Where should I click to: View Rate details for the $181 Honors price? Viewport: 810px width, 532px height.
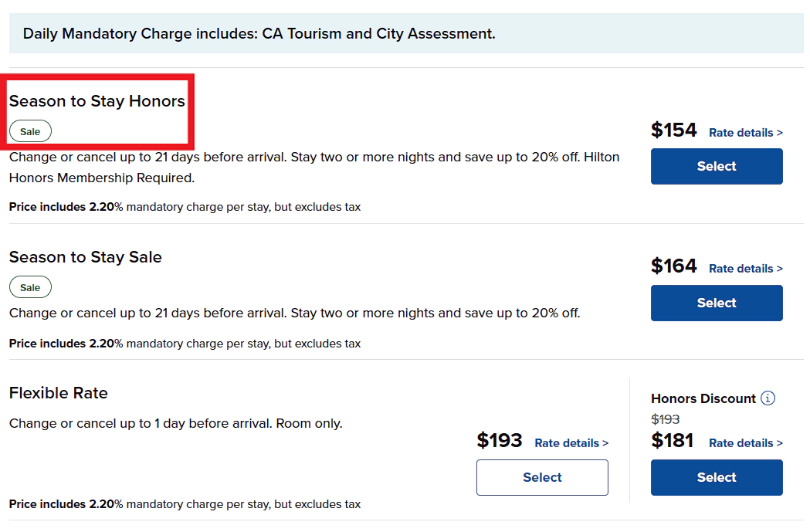(x=745, y=443)
